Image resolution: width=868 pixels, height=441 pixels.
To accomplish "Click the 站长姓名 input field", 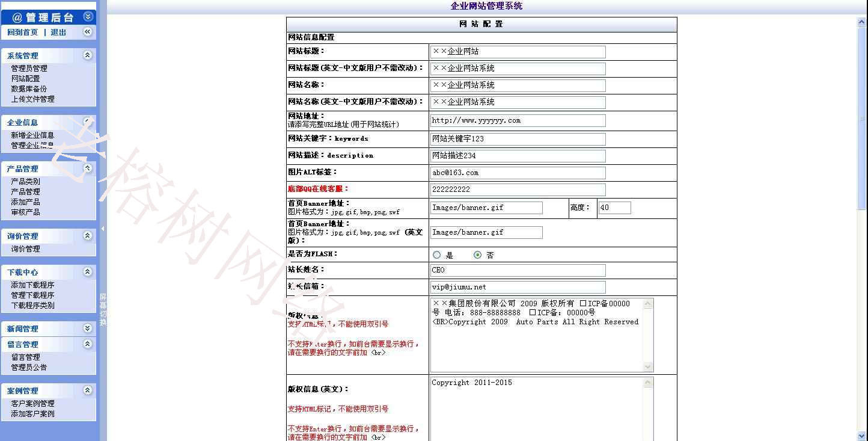I will pyautogui.click(x=518, y=270).
